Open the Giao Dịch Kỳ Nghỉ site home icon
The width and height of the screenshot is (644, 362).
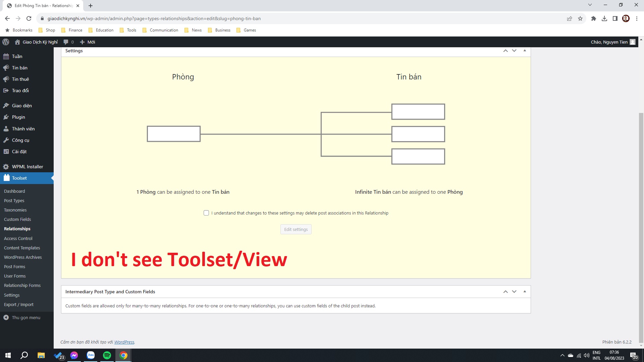click(x=17, y=42)
